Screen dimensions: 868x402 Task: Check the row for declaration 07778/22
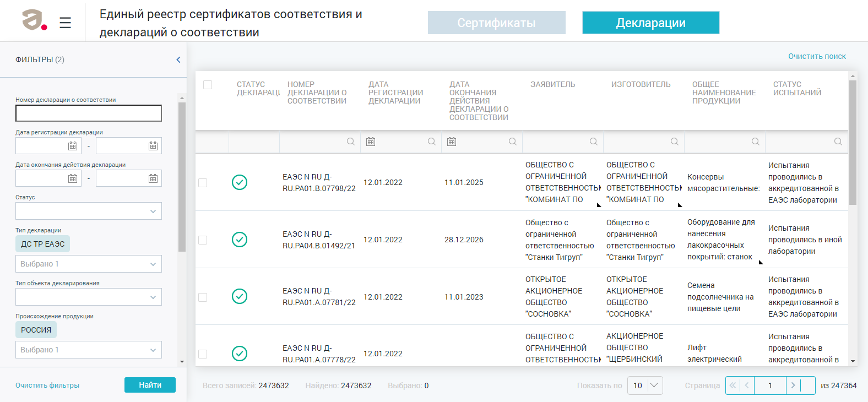click(203, 354)
